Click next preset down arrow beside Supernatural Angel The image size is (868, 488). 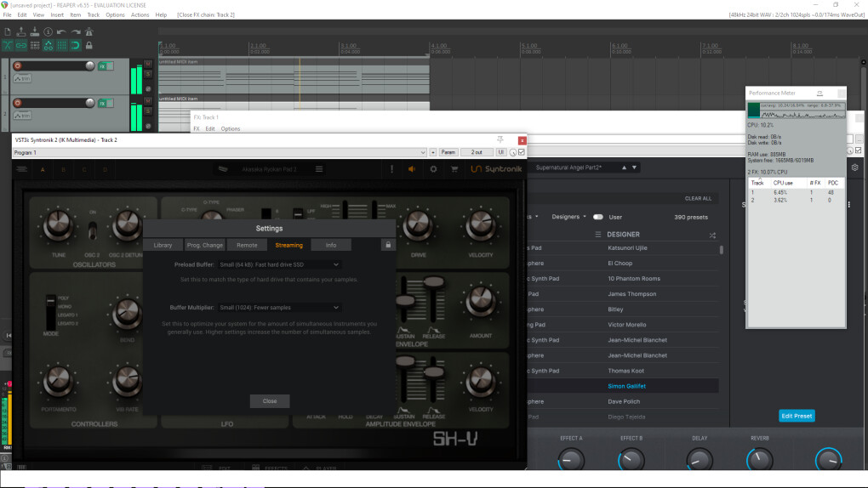tap(634, 167)
